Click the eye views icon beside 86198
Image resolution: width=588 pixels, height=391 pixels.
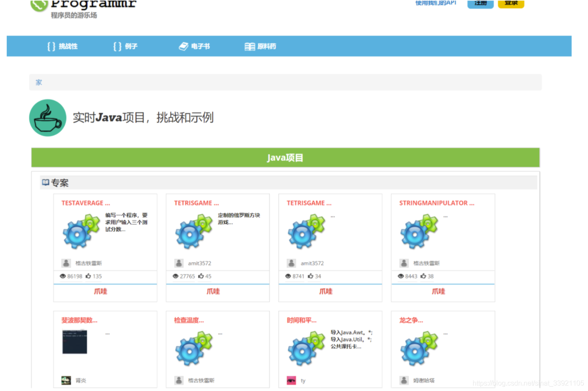click(x=63, y=276)
